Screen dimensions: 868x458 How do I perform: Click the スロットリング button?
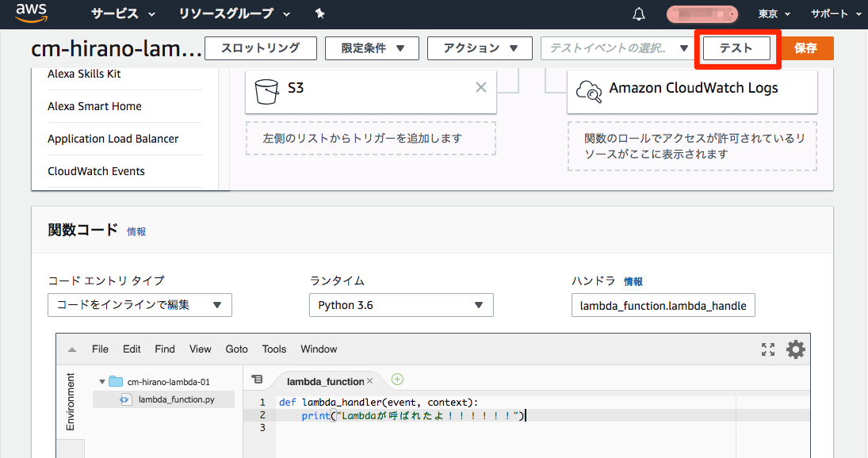(x=261, y=48)
